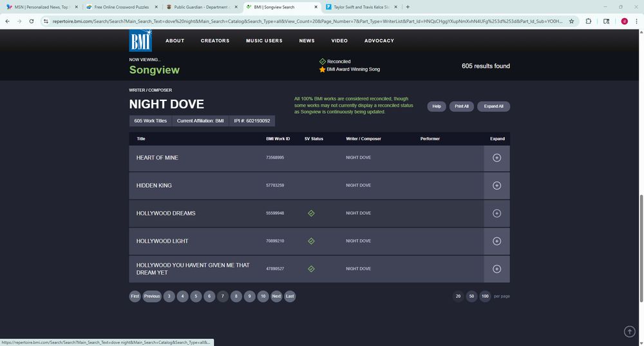
Task: Show 100 results per page
Action: click(x=485, y=296)
